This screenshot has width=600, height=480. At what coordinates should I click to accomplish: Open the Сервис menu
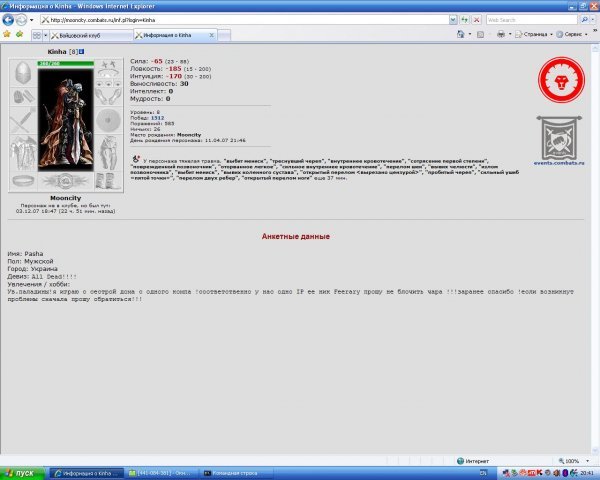572,34
